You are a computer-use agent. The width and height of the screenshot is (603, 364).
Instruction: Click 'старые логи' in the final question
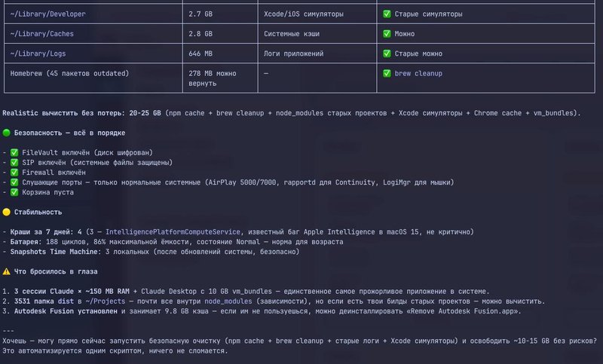point(357,341)
